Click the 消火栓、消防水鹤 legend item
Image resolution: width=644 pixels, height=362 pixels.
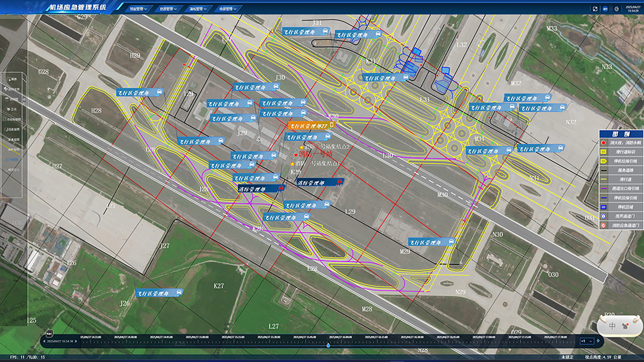621,143
